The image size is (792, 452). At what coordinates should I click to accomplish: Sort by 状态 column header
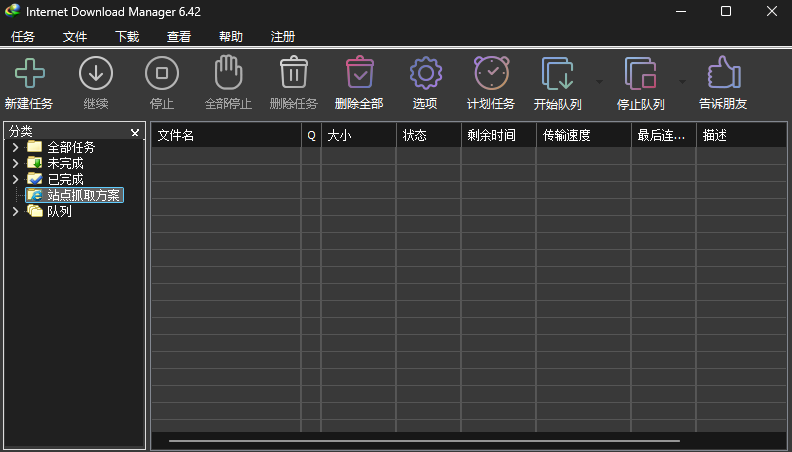coord(429,135)
